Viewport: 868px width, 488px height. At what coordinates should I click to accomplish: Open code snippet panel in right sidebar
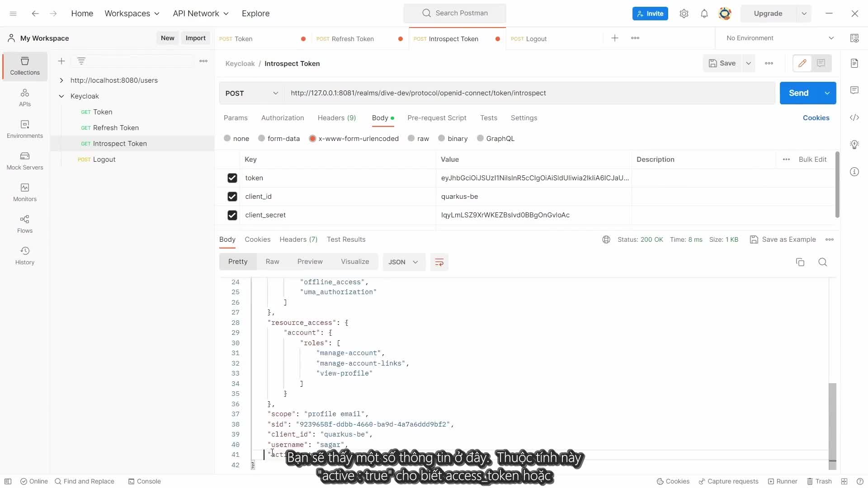[854, 117]
